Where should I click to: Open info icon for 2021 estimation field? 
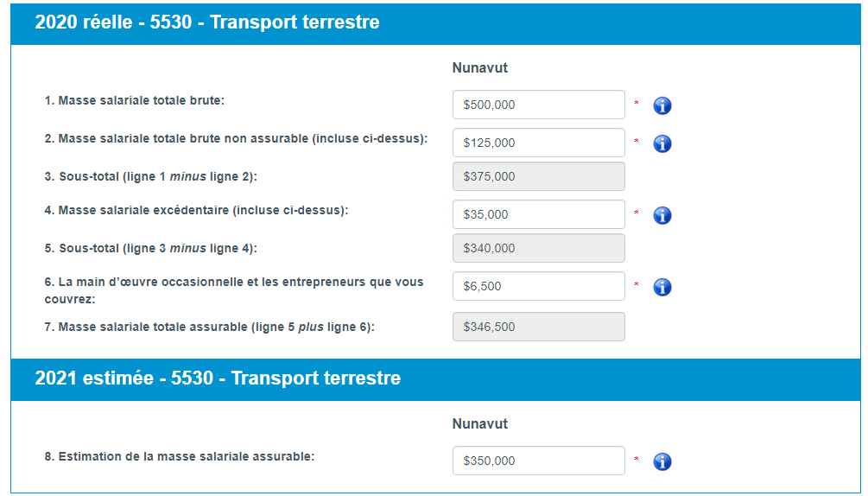662,461
